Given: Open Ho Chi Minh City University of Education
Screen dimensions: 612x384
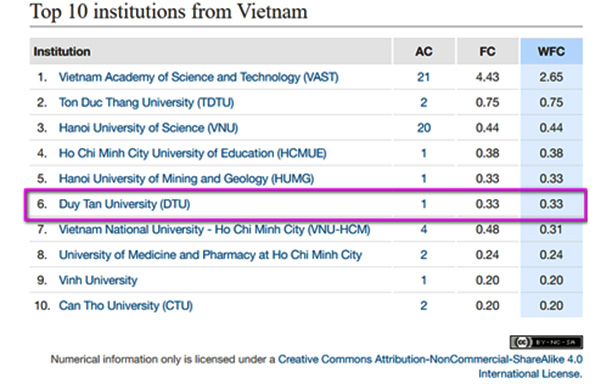Looking at the screenshot, I should coord(192,153).
